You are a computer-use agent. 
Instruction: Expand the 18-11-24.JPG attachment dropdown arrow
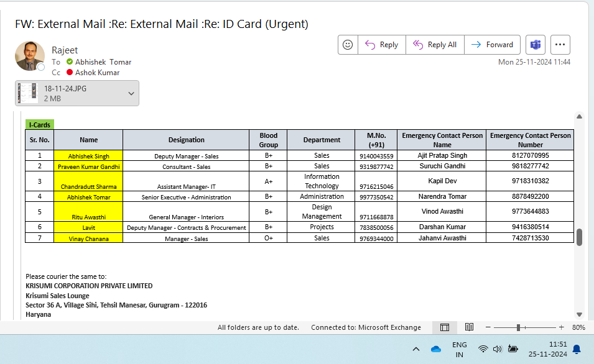click(131, 93)
